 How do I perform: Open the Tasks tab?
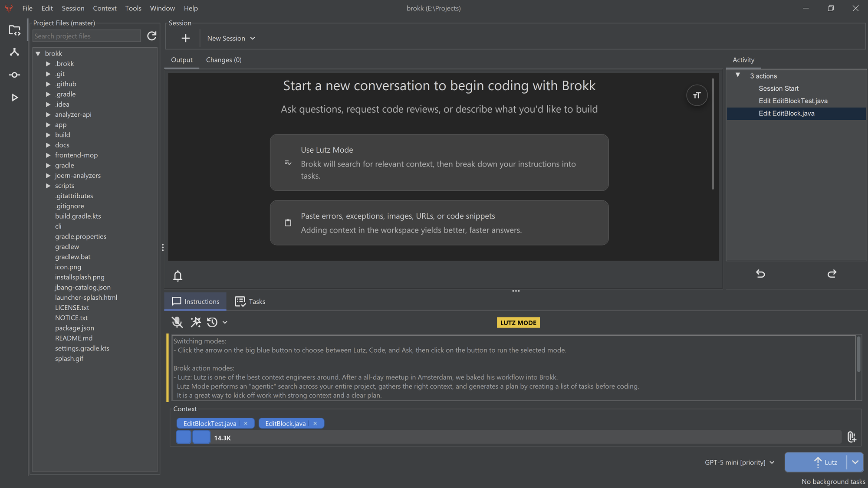pos(250,301)
